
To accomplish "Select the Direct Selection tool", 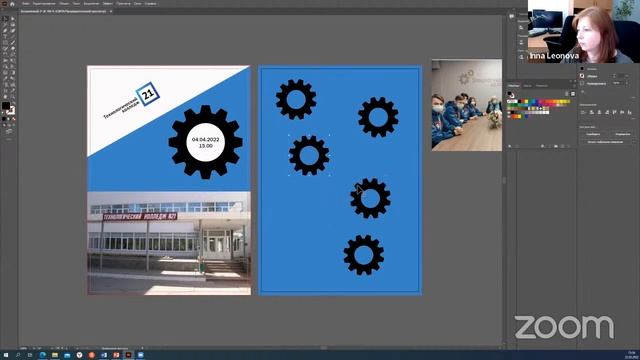I will (x=13, y=18).
